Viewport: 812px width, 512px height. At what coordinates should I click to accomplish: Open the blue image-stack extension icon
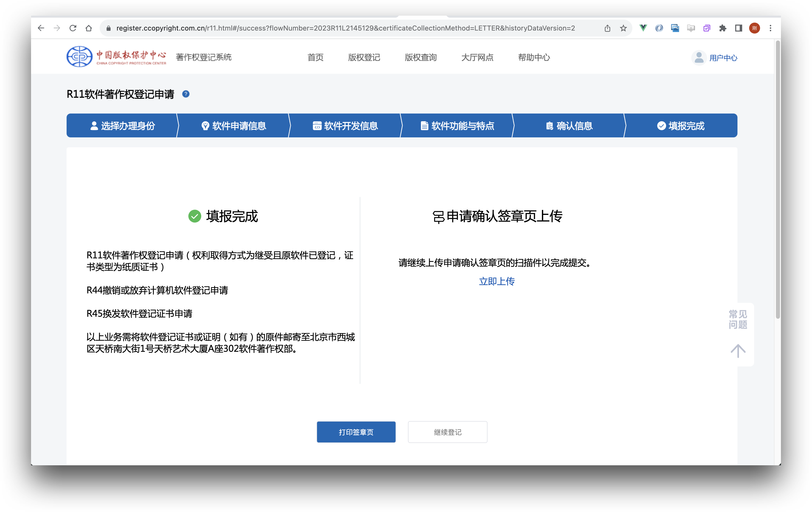[675, 28]
